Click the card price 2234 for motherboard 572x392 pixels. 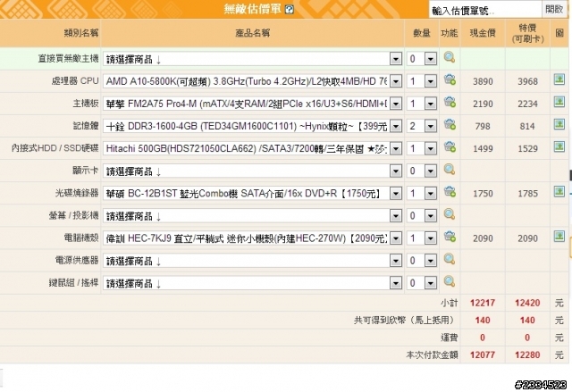(527, 104)
